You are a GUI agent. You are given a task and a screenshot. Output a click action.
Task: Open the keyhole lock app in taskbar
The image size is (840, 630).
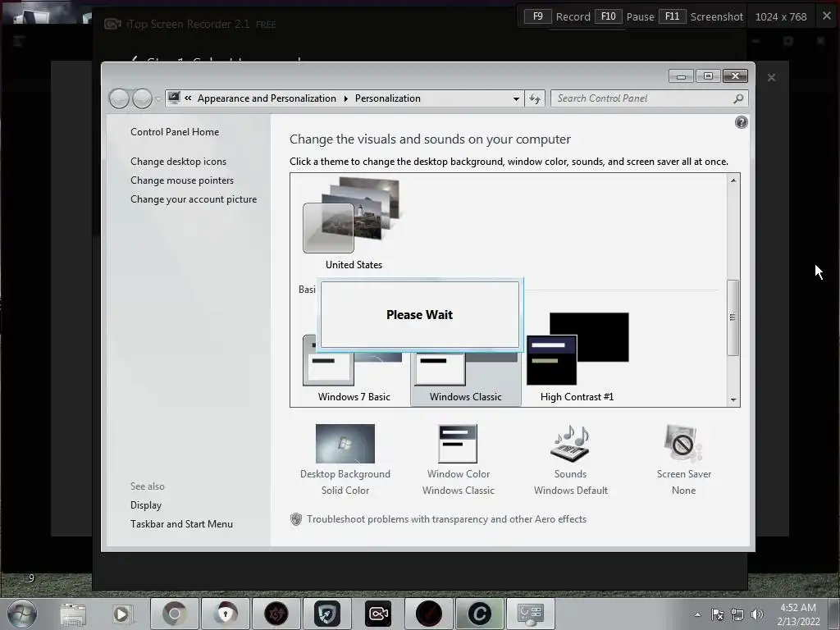tap(226, 614)
